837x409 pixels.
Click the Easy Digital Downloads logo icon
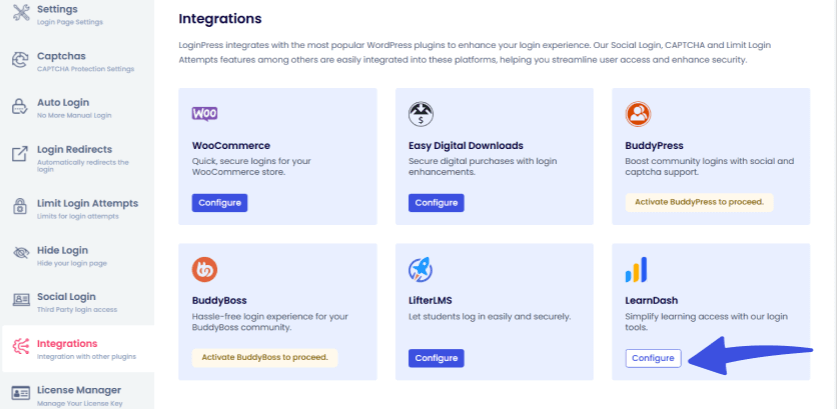421,114
